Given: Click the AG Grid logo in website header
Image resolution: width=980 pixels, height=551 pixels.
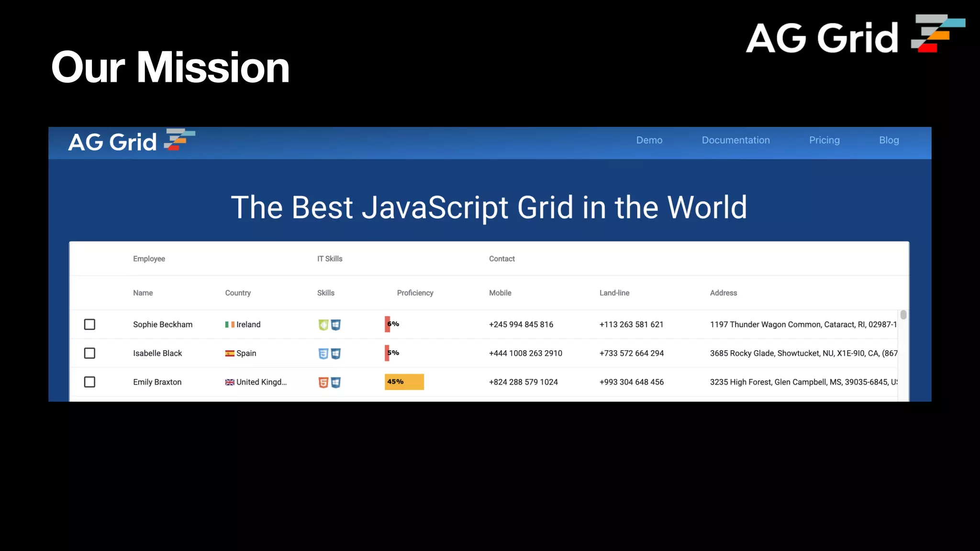Looking at the screenshot, I should [x=132, y=141].
